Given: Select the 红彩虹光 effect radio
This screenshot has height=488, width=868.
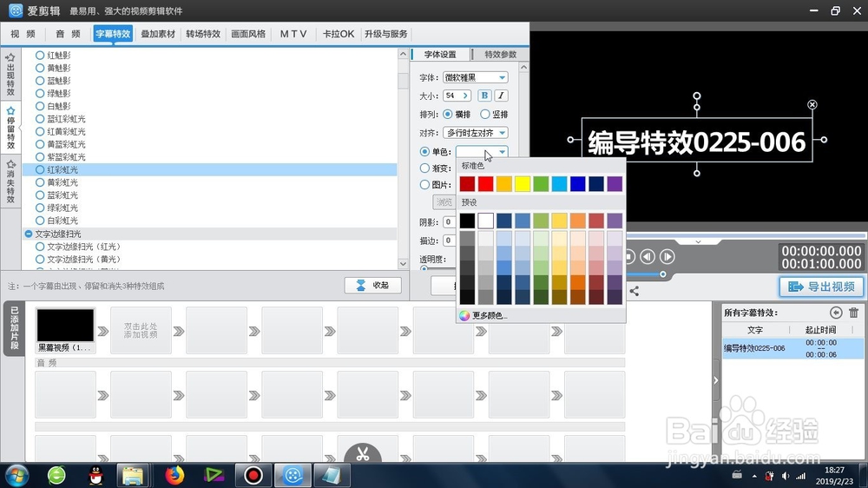Looking at the screenshot, I should (x=40, y=169).
